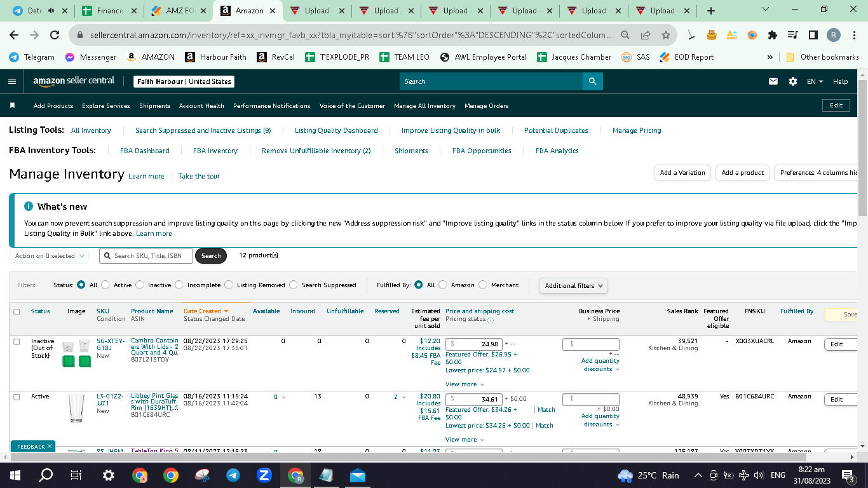Open Account Health in the nav bar

[201, 106]
